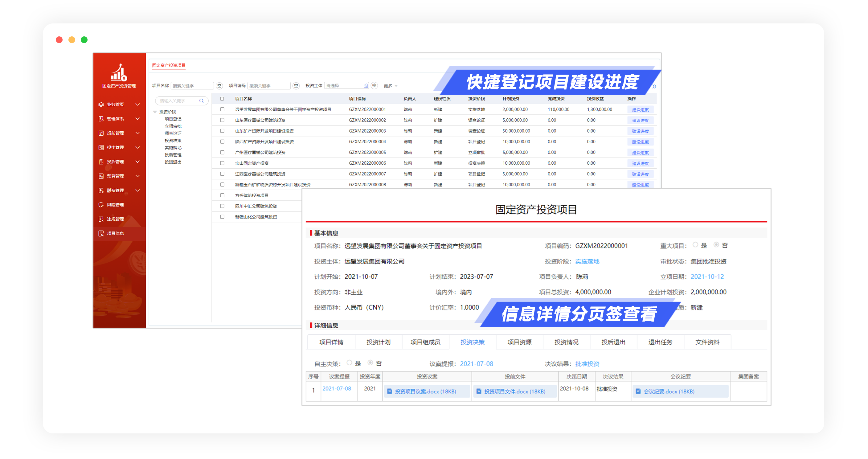Expand the 管理体系 sidebar menu chevron

click(x=137, y=119)
